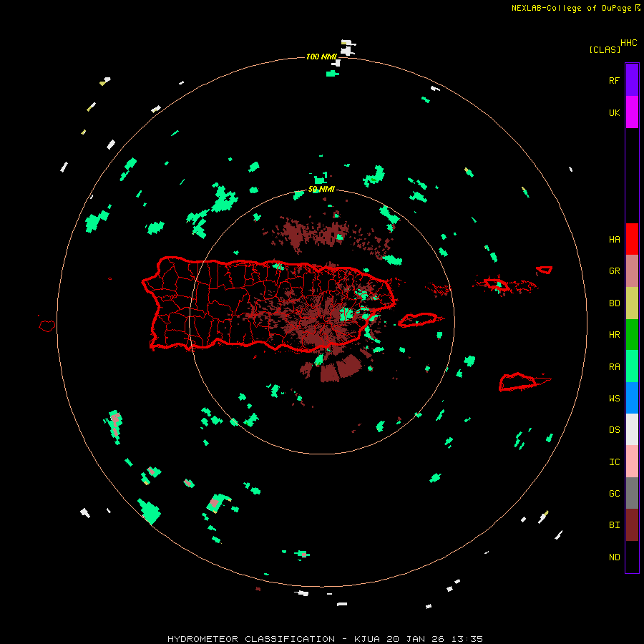Click the "IC" legend label
The width and height of the screenshot is (644, 644).
point(614,462)
